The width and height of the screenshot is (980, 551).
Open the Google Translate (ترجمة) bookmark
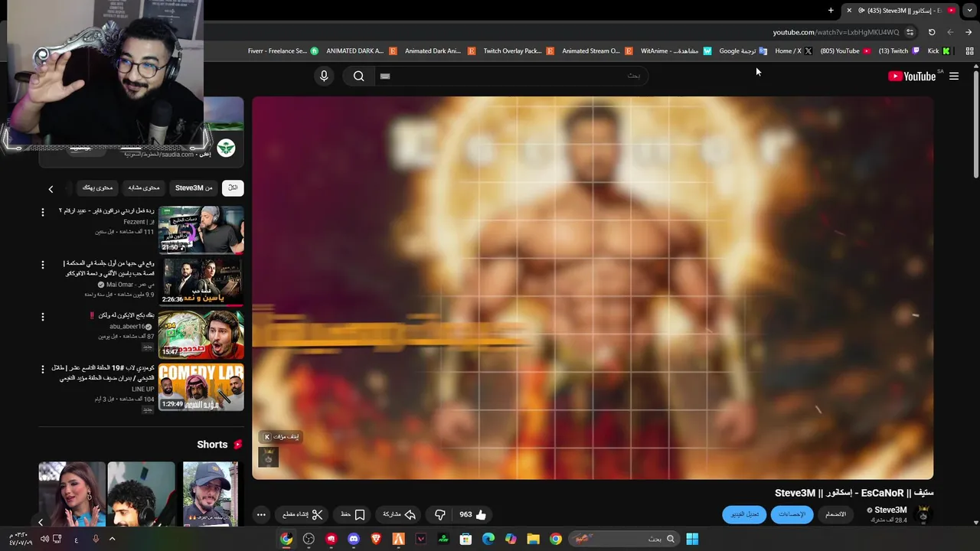tap(743, 51)
